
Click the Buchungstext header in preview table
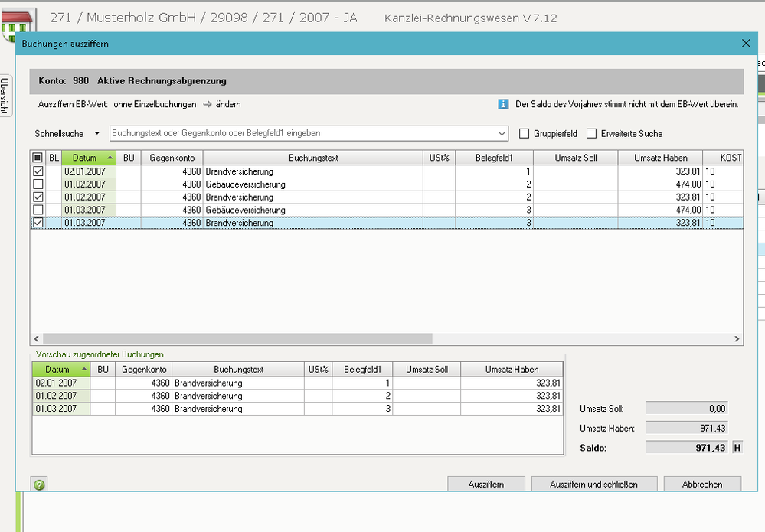point(238,370)
